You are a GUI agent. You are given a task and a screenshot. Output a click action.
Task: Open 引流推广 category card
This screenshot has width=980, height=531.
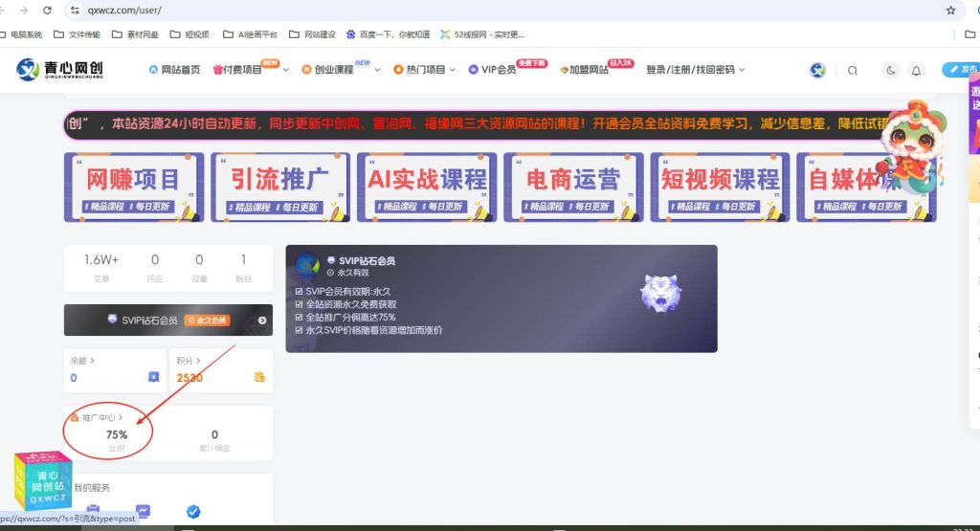[x=280, y=187]
